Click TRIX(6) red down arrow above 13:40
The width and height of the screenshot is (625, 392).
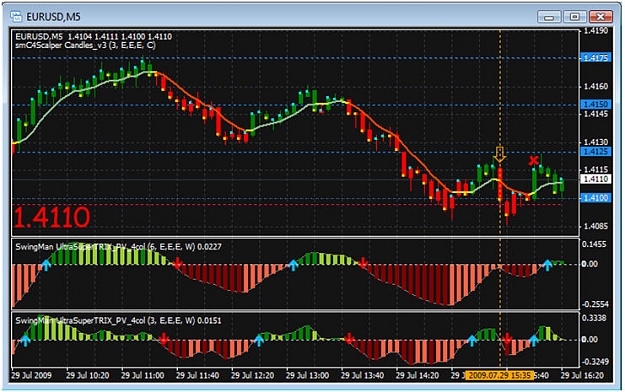tap(363, 263)
